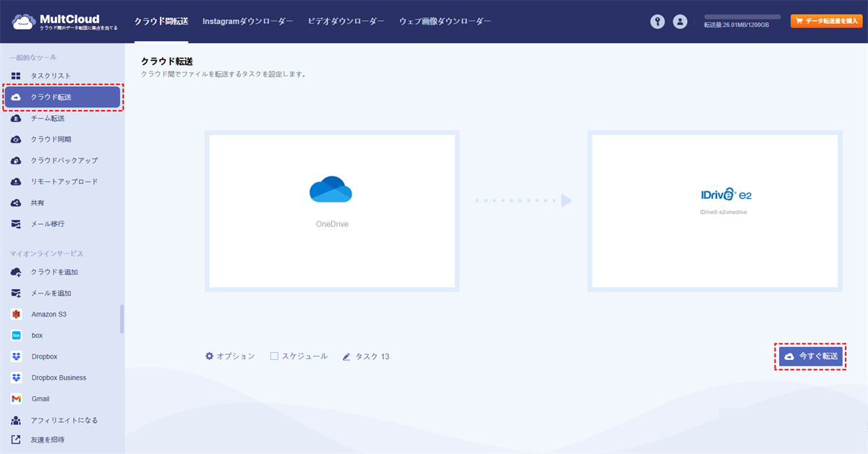Click クラウドを追加 label

click(x=54, y=272)
